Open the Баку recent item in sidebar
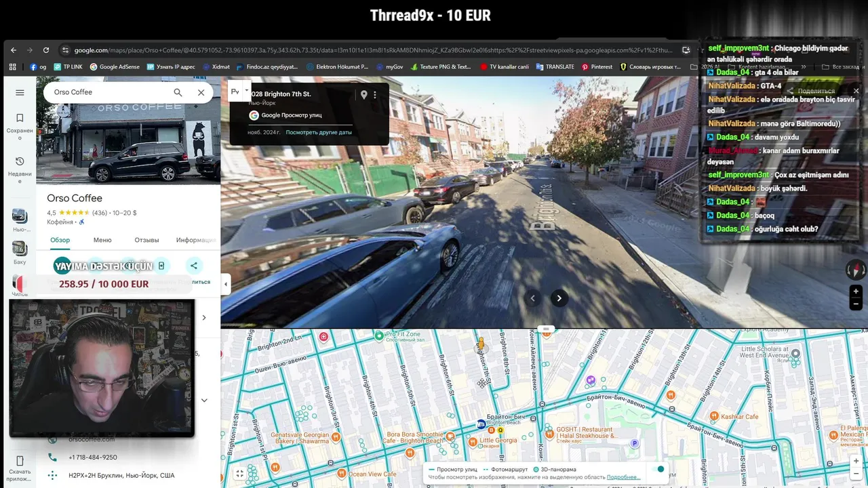Screen dimensions: 868x488 tap(20, 253)
